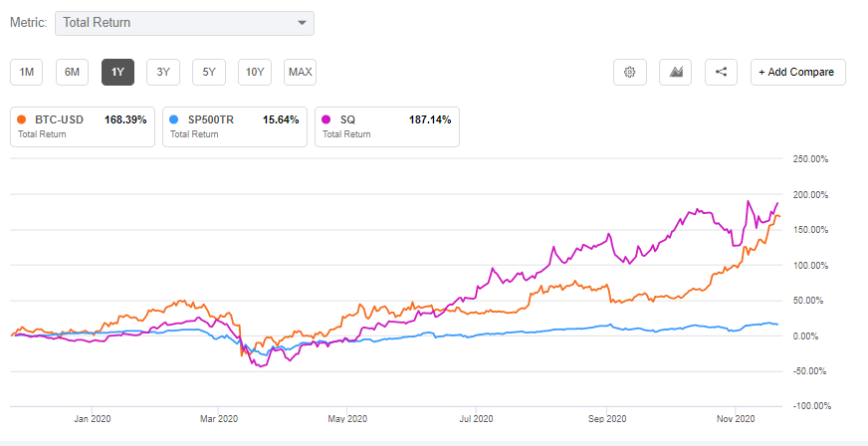Viewport: 868px width, 446px height.
Task: Click the 150.00% y-axis label
Action: (x=810, y=230)
